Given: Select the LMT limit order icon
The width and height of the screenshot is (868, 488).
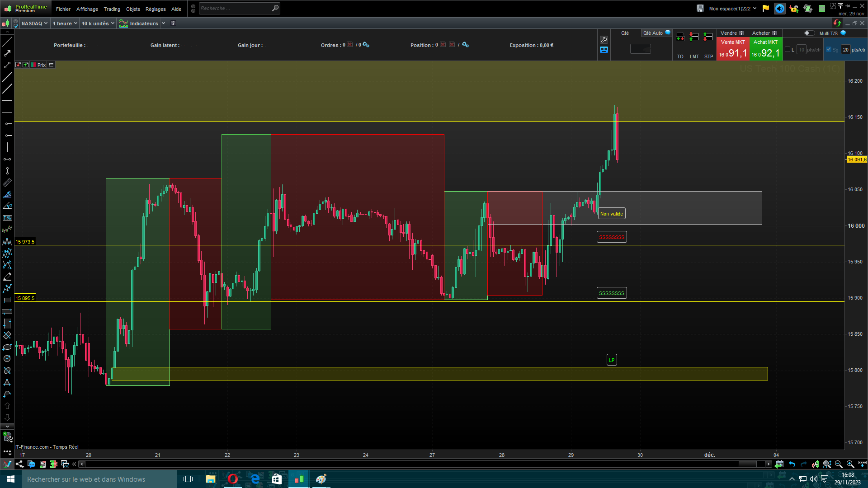Looking at the screenshot, I should tap(694, 37).
